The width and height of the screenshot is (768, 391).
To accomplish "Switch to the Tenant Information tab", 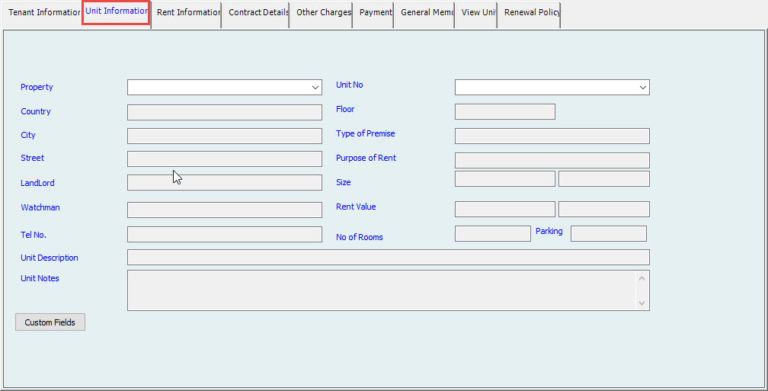I will (x=43, y=13).
